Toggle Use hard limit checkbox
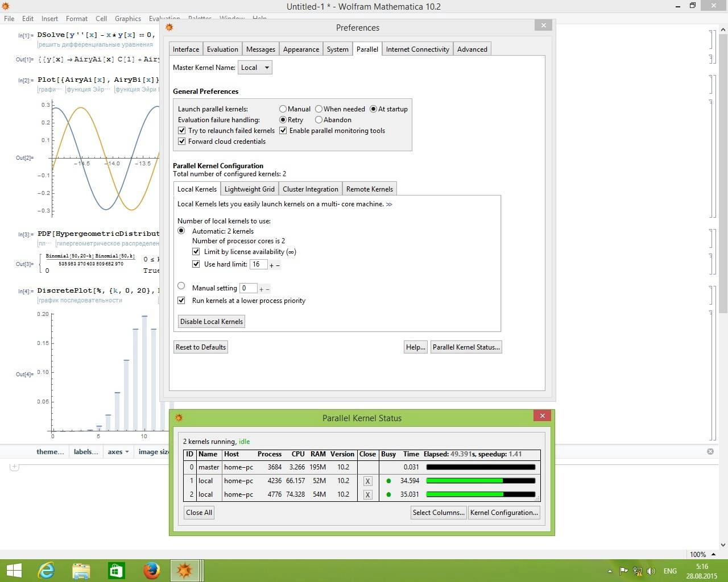The height and width of the screenshot is (582, 728). [196, 264]
